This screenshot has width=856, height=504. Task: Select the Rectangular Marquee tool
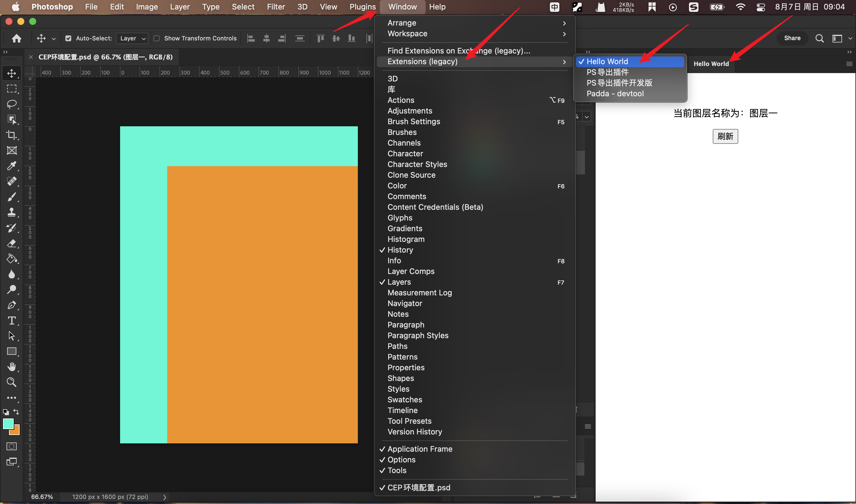[12, 89]
